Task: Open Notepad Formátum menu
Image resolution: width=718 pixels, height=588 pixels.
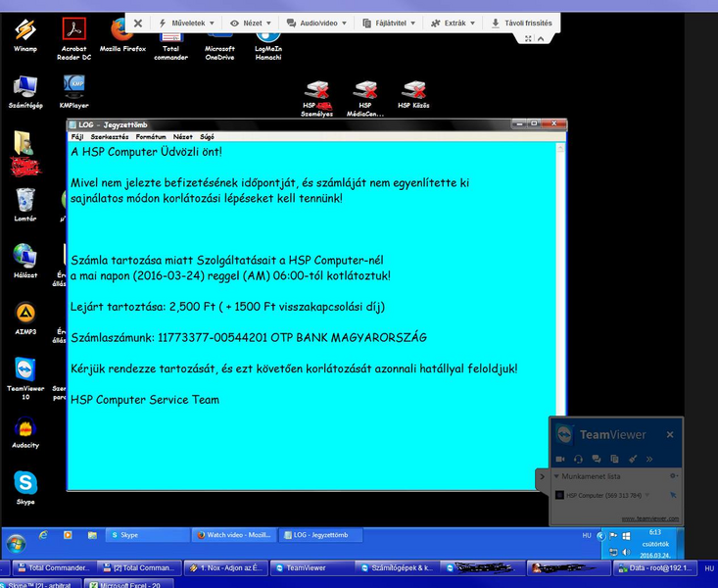Action: (x=151, y=136)
